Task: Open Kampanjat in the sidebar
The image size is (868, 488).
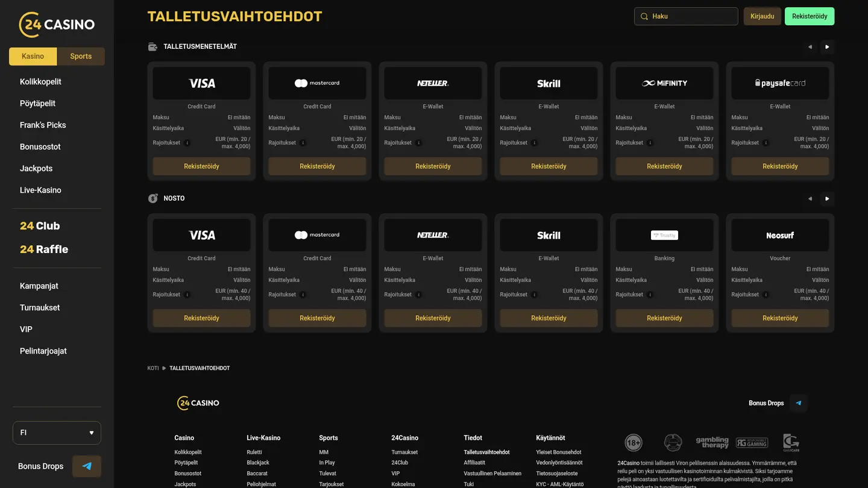Action: pos(39,286)
